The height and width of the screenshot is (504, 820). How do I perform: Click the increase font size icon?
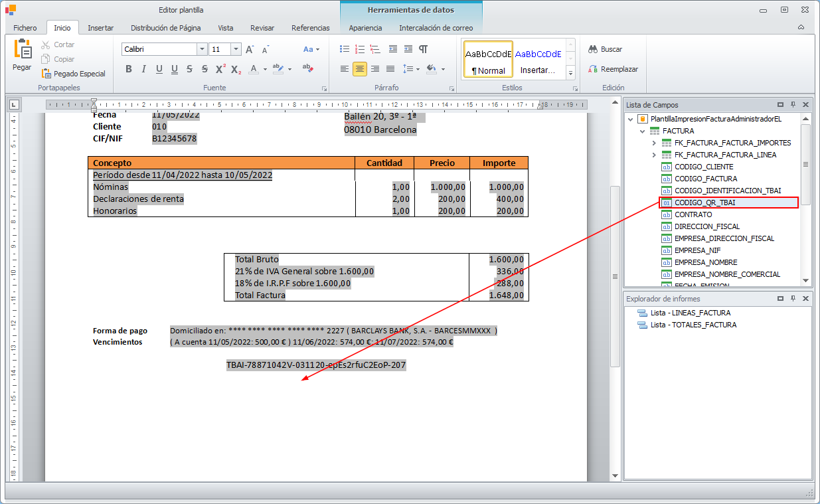click(250, 49)
